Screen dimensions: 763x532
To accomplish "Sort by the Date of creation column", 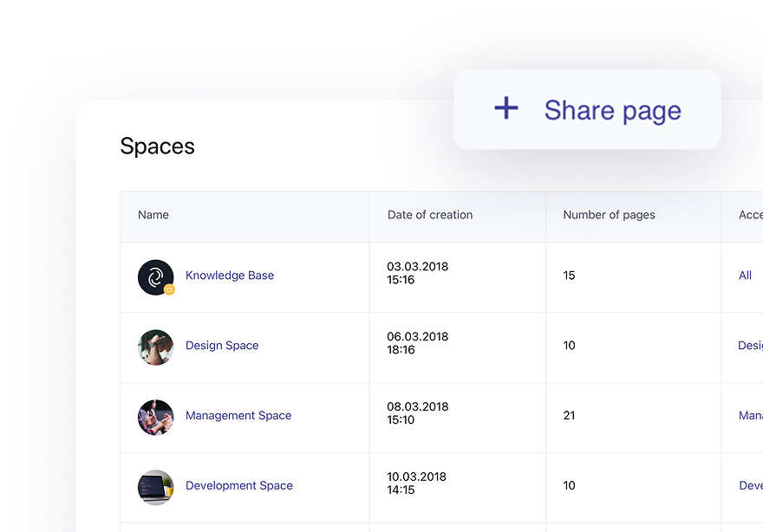I will coord(430,215).
